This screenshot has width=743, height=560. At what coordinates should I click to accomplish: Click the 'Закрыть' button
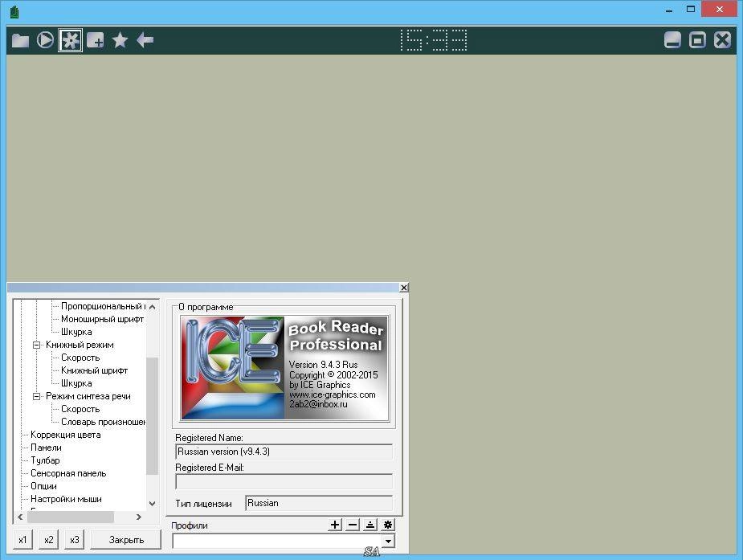pyautogui.click(x=126, y=540)
